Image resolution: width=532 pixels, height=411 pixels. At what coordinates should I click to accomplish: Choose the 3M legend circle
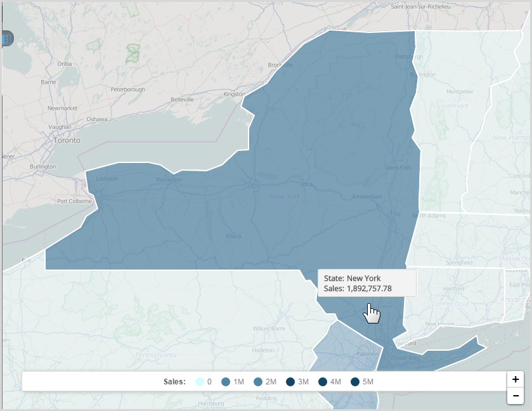[290, 382]
